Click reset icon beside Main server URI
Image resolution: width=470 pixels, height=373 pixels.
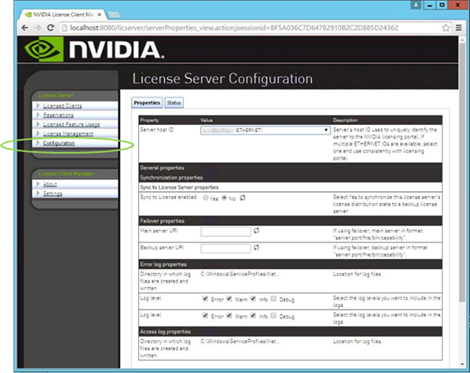[256, 230]
